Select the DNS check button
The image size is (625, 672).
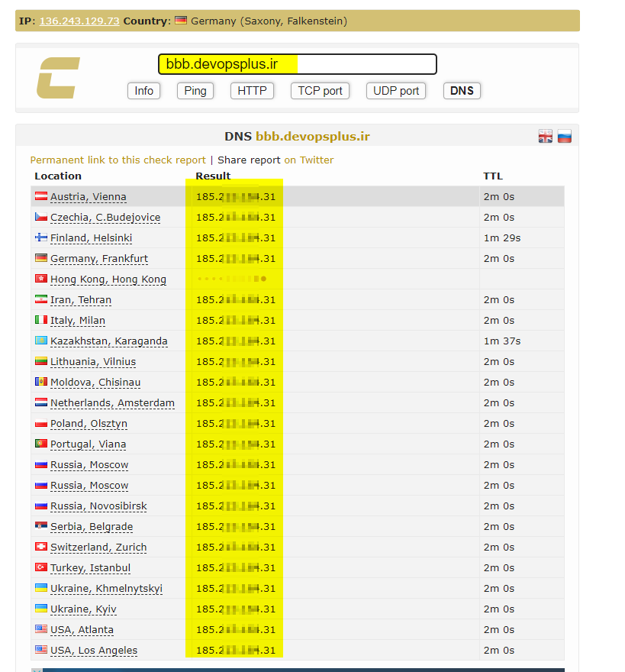pos(462,91)
